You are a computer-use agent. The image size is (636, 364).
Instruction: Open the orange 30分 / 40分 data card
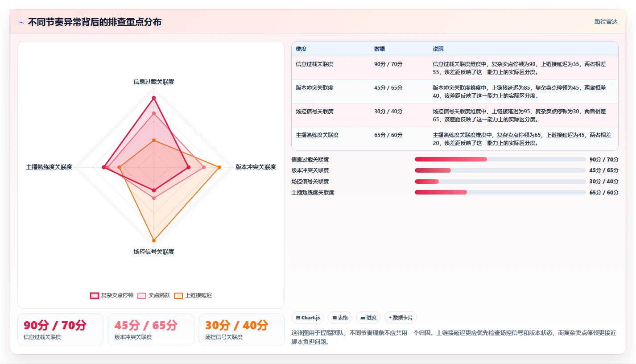click(242, 330)
